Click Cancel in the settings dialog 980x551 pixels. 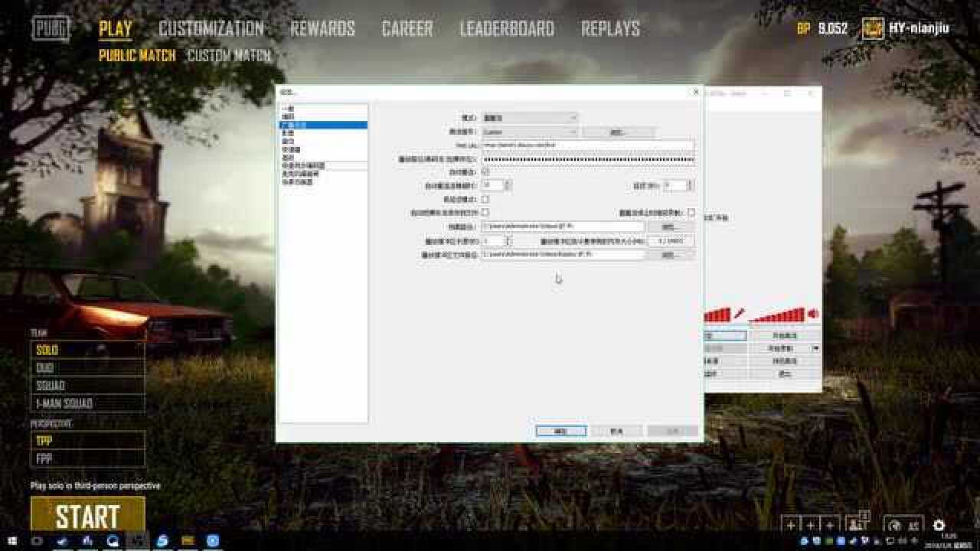[x=616, y=431]
